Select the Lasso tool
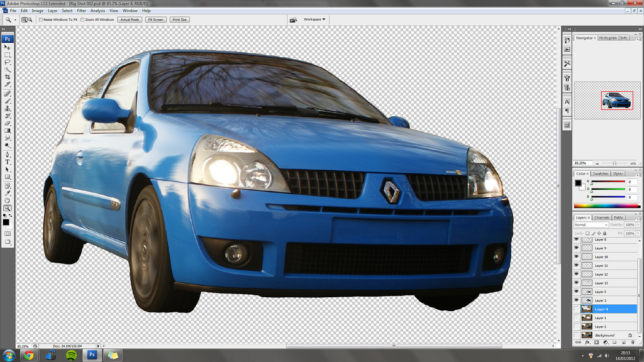 (x=8, y=62)
